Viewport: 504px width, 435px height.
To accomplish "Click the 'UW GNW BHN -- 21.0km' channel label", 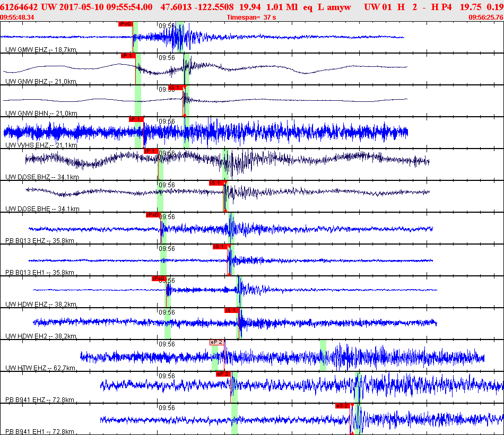I will pyautogui.click(x=41, y=114).
